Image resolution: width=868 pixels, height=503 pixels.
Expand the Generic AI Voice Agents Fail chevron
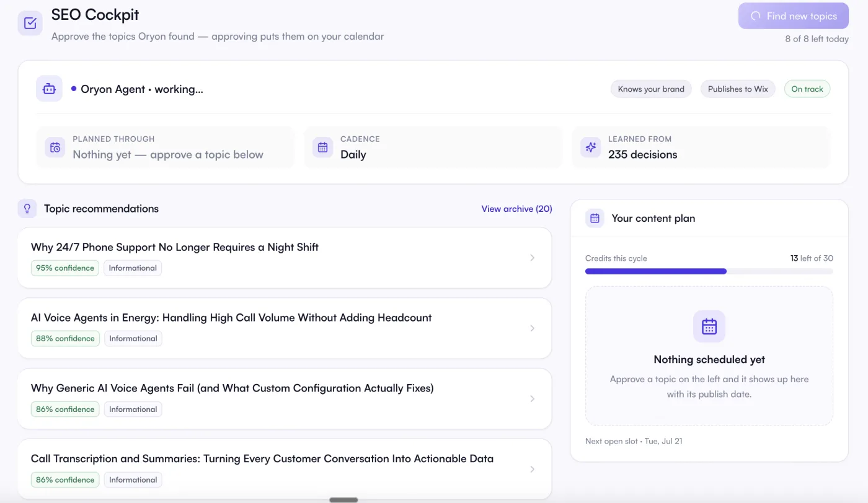532,399
